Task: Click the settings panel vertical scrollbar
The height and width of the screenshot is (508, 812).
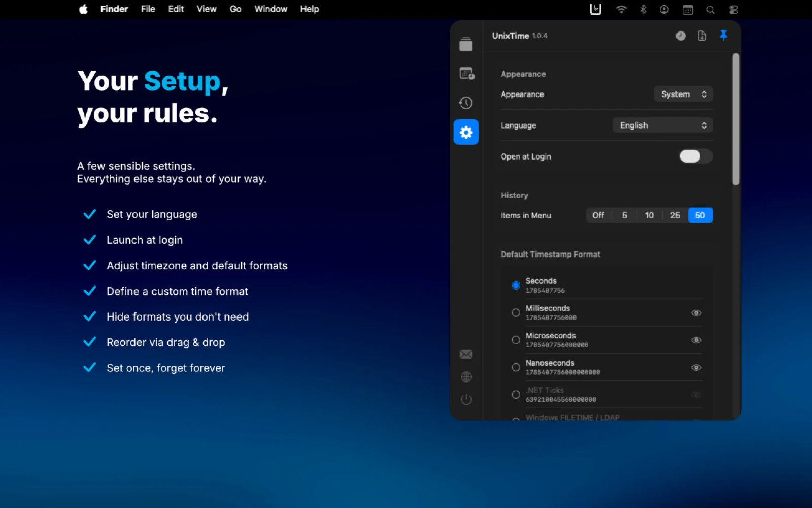Action: tap(736, 119)
